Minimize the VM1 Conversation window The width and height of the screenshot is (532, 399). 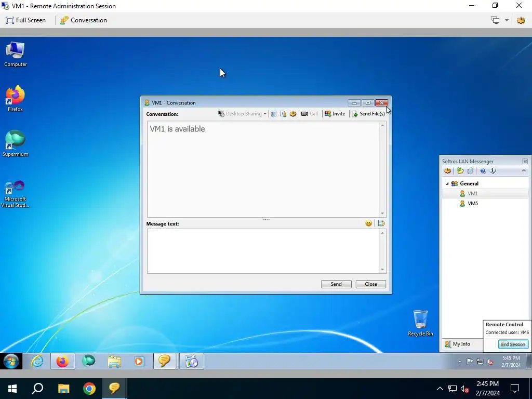pyautogui.click(x=354, y=103)
